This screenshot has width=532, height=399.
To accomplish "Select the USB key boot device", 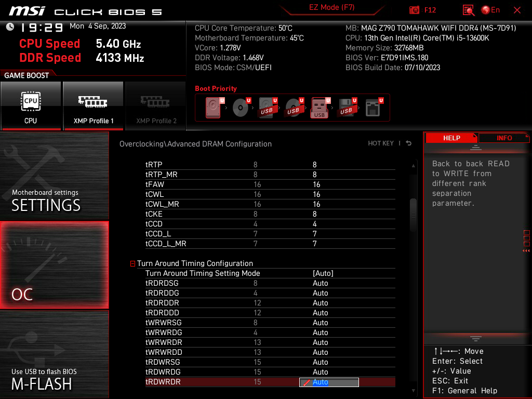I will click(320, 108).
